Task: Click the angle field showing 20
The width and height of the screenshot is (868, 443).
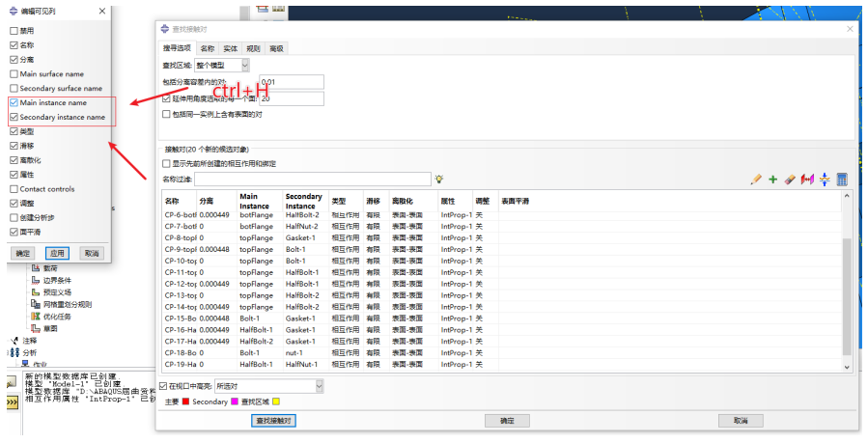Action: click(x=292, y=99)
